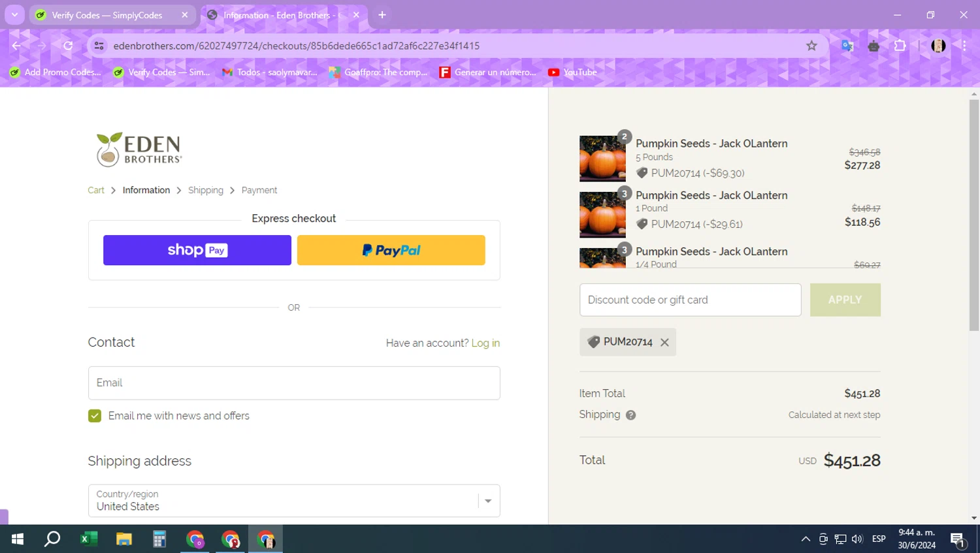980x553 pixels.
Task: Uncheck Email me with news and offers
Action: click(x=95, y=416)
